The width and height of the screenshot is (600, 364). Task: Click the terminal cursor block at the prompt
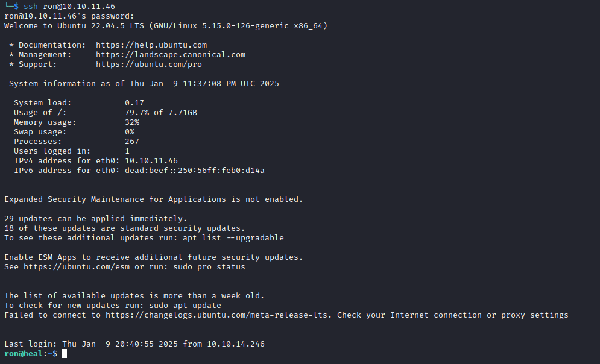[x=65, y=354]
